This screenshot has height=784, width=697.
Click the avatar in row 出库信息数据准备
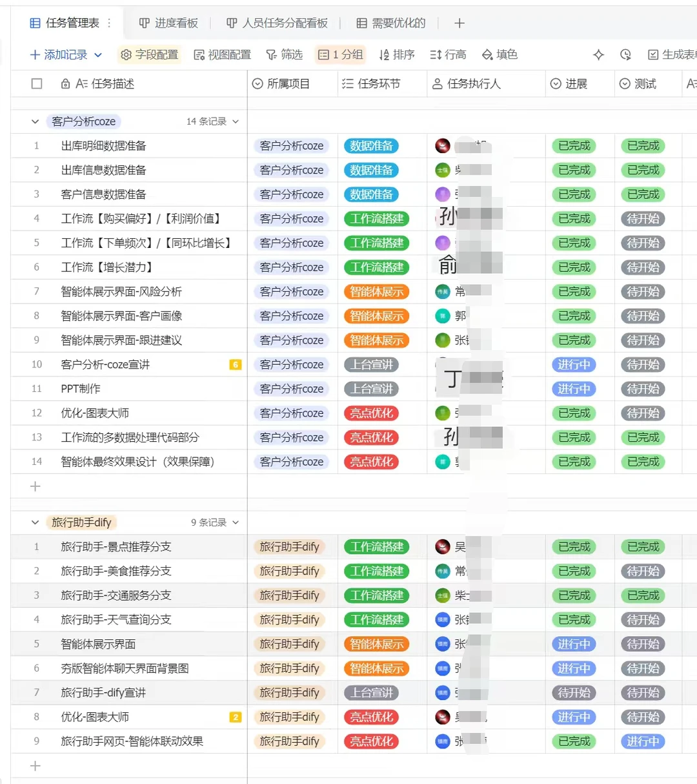pos(443,170)
